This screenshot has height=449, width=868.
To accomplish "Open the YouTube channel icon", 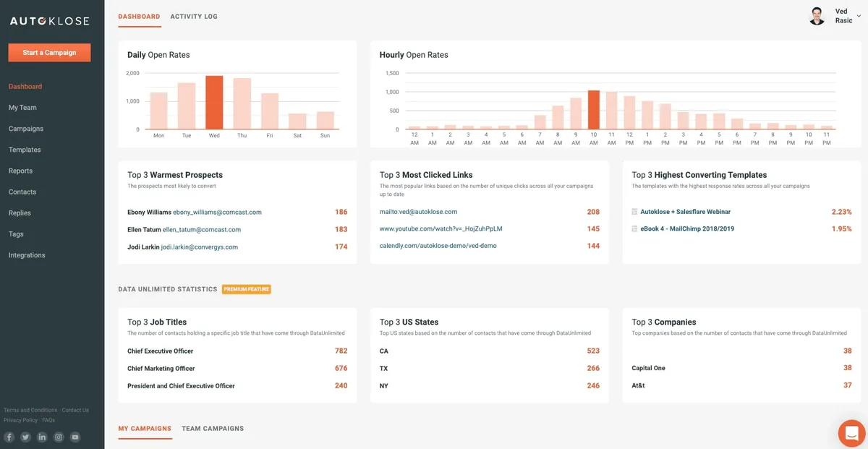I will point(75,437).
